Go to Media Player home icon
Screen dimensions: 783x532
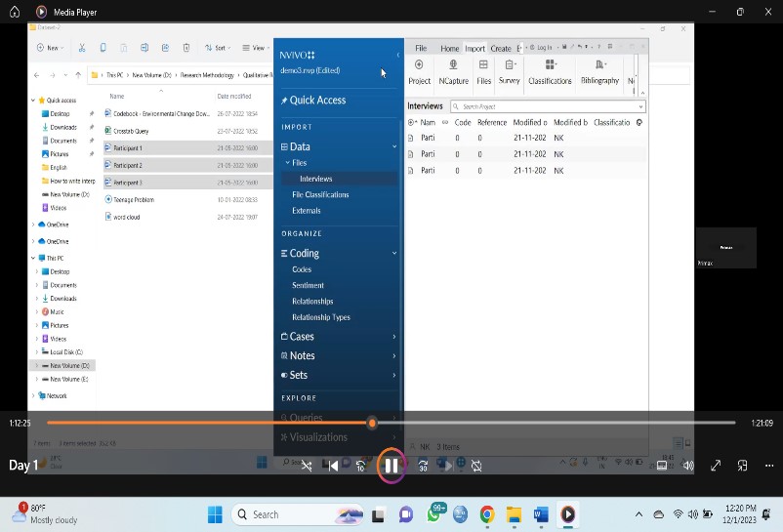tap(15, 12)
